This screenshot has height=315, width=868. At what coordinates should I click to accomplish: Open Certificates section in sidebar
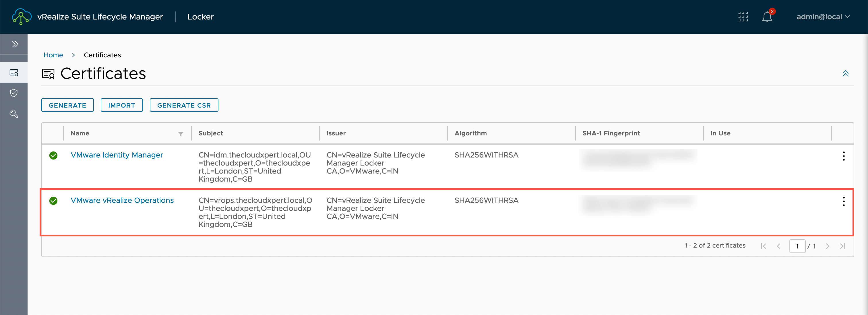pyautogui.click(x=14, y=72)
